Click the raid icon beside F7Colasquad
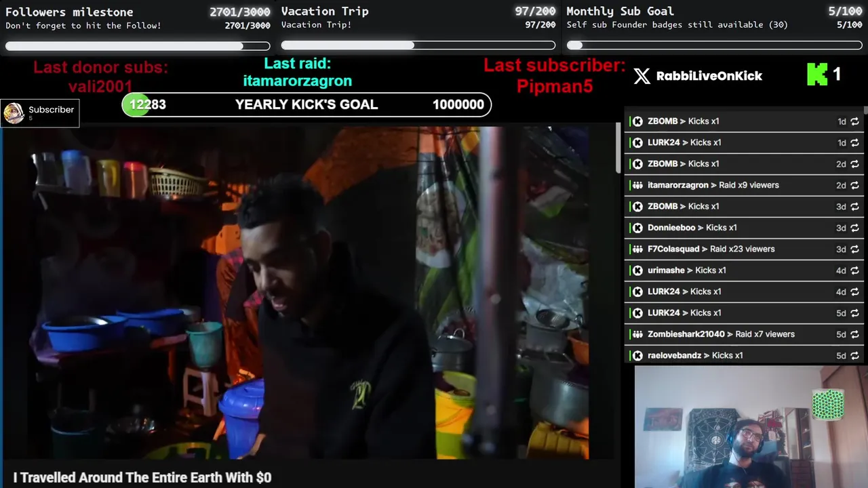The width and height of the screenshot is (868, 488). click(637, 249)
